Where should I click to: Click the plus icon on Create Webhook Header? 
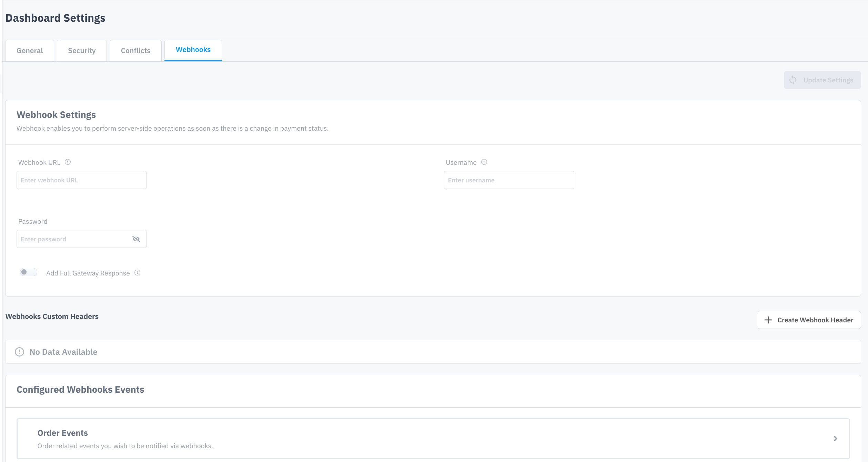pyautogui.click(x=768, y=320)
